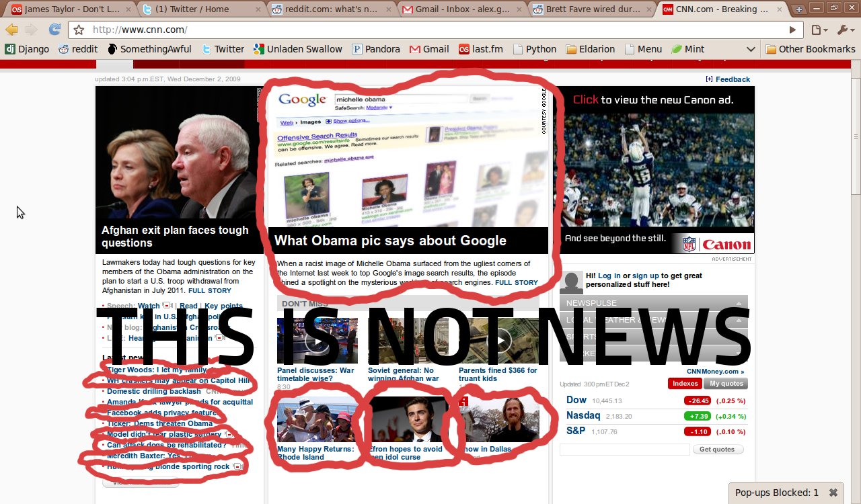The height and width of the screenshot is (504, 861).
Task: Open the Unladen Swallow bookmark
Action: 298,49
